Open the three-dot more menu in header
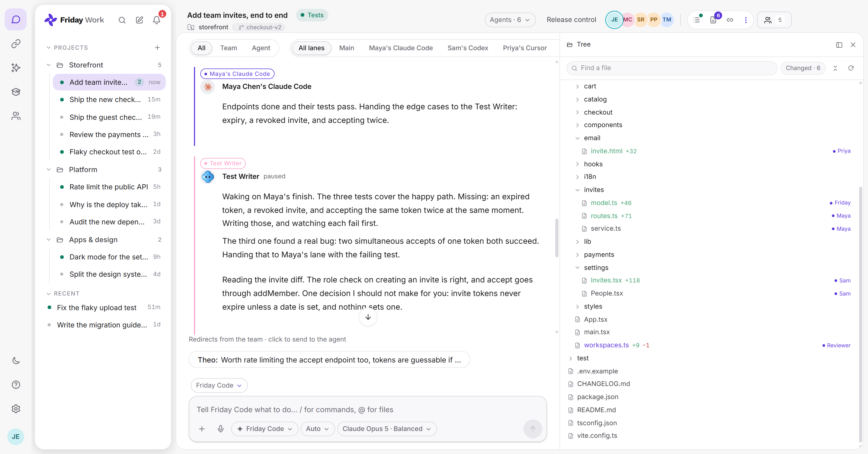The height and width of the screenshot is (454, 868). click(746, 20)
